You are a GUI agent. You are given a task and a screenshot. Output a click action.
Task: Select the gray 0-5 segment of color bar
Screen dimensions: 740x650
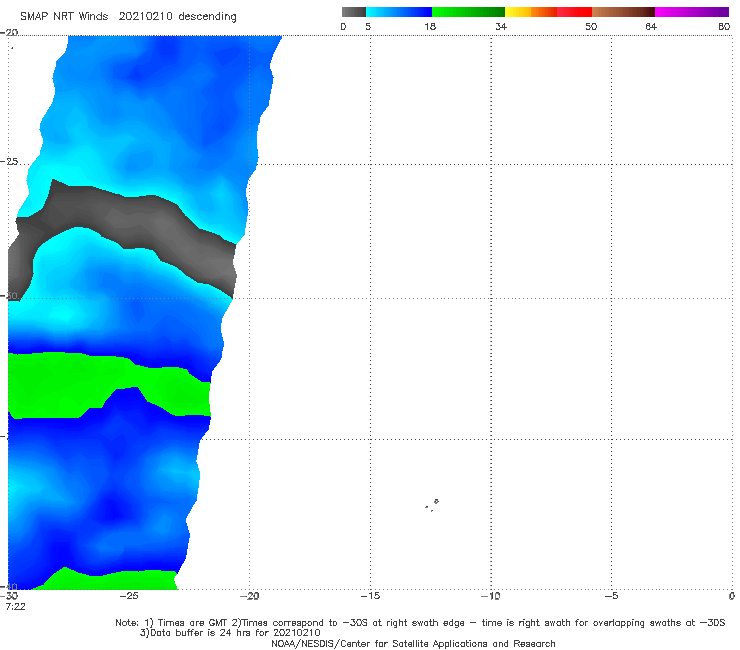click(354, 12)
